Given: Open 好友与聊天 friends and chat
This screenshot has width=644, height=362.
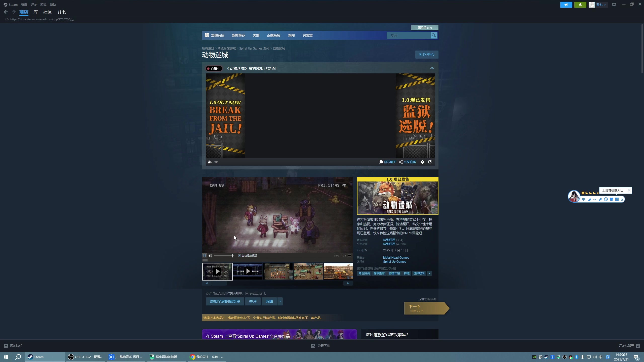Looking at the screenshot, I should (629, 346).
